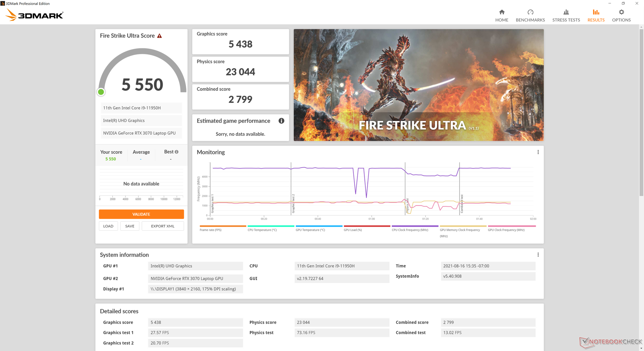
Task: Click the Sorry, no data available message
Action: coord(240,134)
